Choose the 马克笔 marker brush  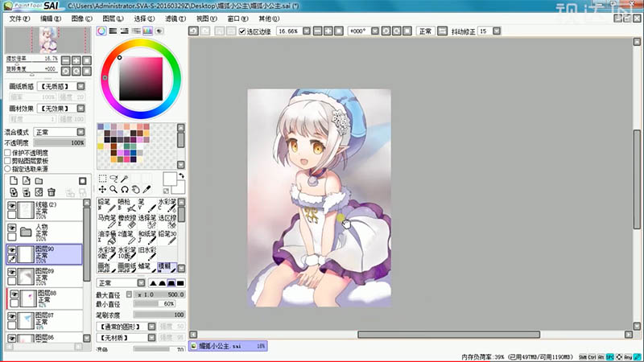pos(107,220)
